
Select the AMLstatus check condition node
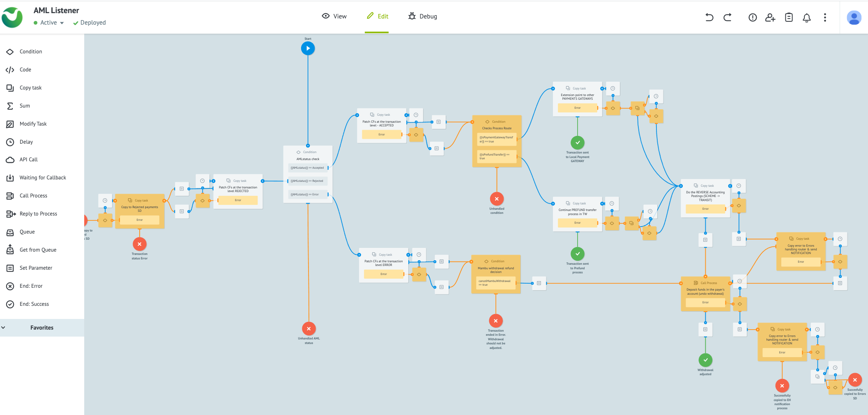[x=308, y=159]
